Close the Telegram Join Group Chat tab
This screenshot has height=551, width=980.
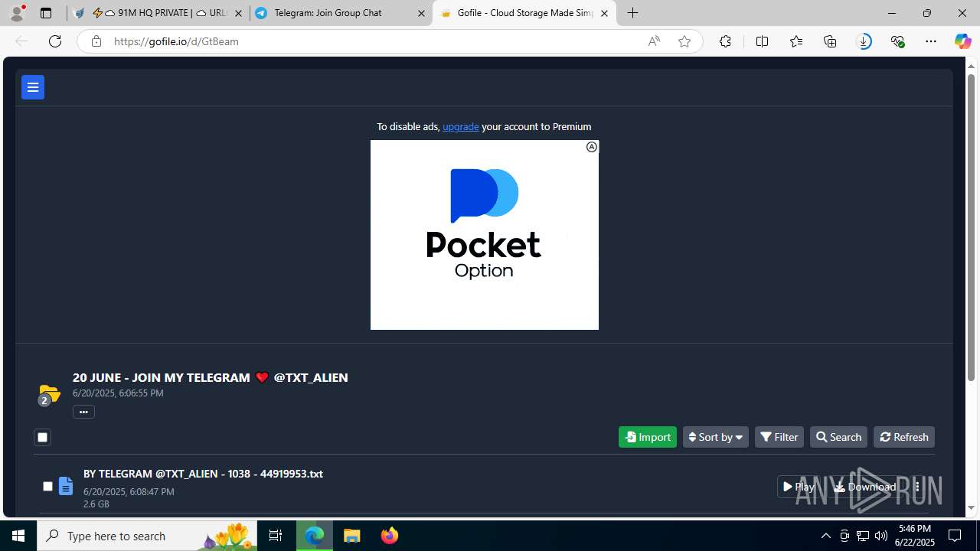[x=421, y=13]
